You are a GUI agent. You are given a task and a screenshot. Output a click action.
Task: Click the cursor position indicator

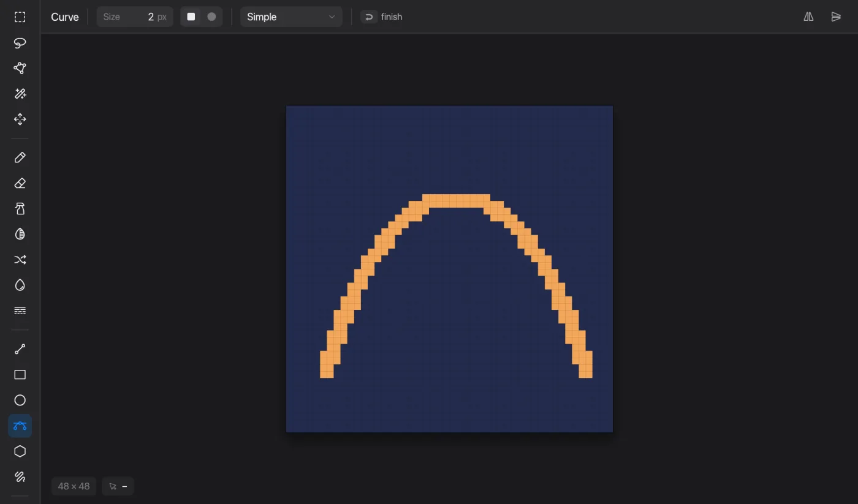[118, 486]
